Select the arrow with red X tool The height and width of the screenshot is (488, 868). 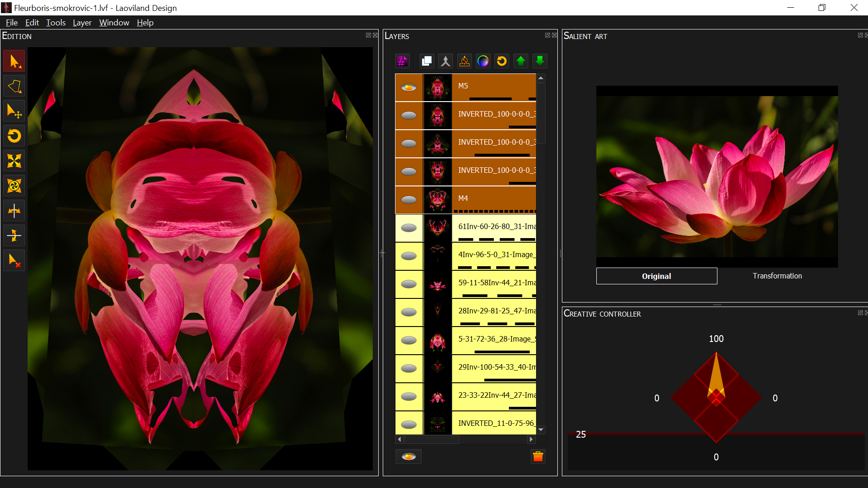click(14, 260)
